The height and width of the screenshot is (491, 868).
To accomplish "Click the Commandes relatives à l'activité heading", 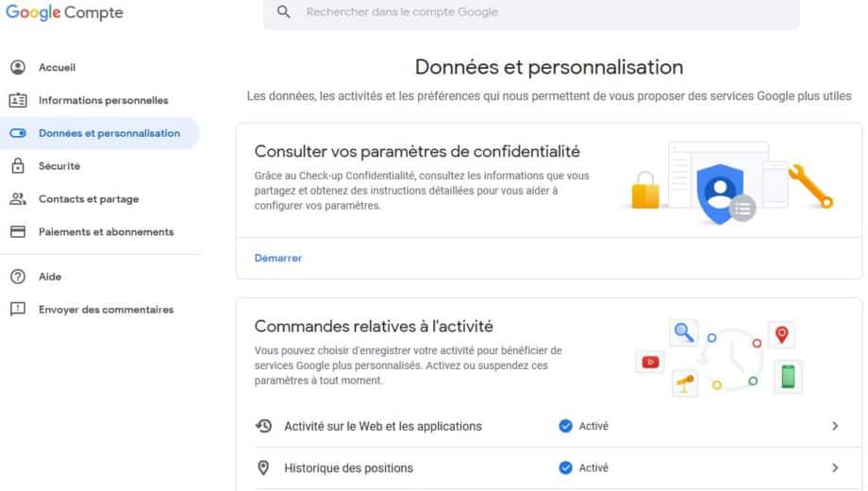I will point(374,327).
